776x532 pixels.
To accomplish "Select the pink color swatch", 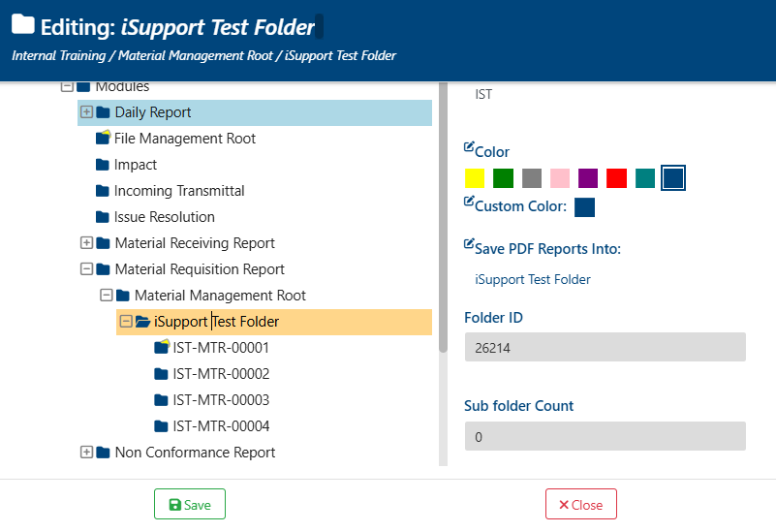I will [560, 178].
